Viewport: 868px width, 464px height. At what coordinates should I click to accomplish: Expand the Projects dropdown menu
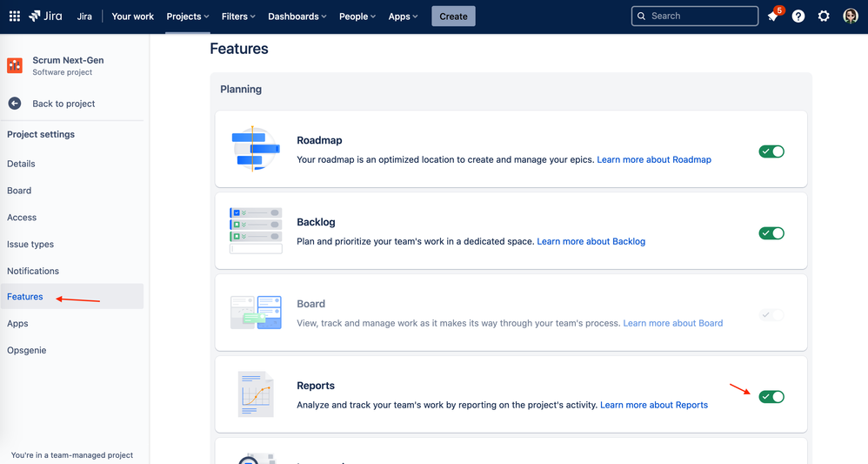pyautogui.click(x=188, y=17)
